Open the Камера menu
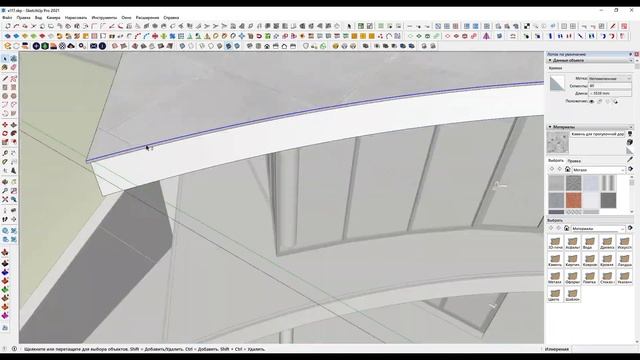 (x=53, y=18)
